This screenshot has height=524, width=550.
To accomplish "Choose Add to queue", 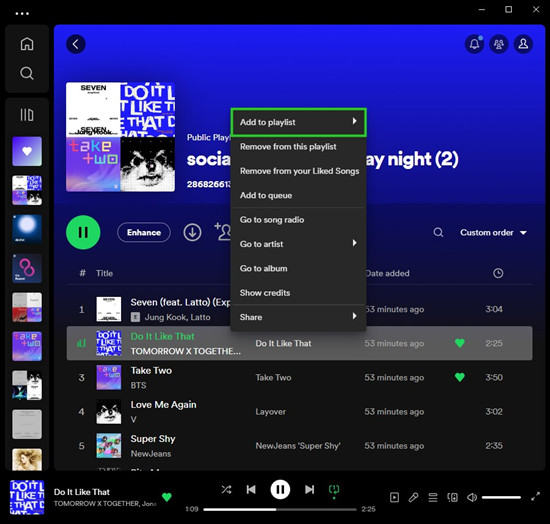I will pyautogui.click(x=299, y=195).
